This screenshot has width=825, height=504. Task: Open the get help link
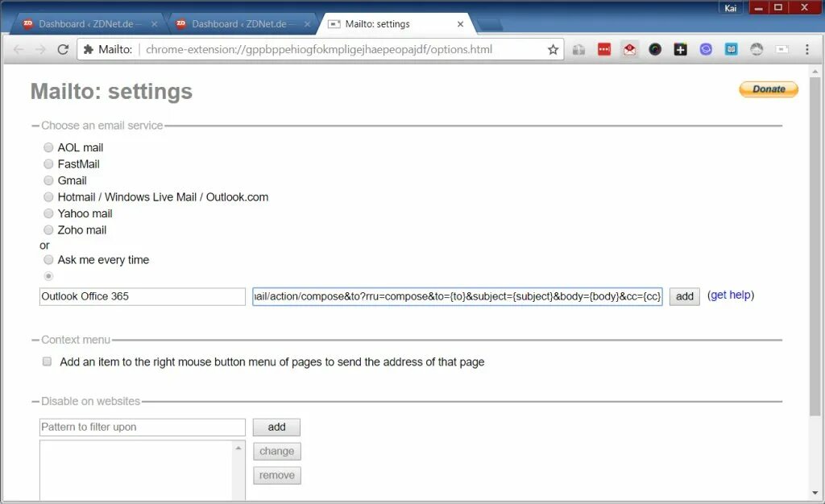point(730,295)
